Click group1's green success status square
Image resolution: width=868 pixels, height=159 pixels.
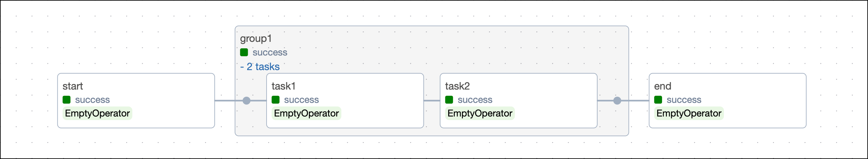[x=244, y=52]
